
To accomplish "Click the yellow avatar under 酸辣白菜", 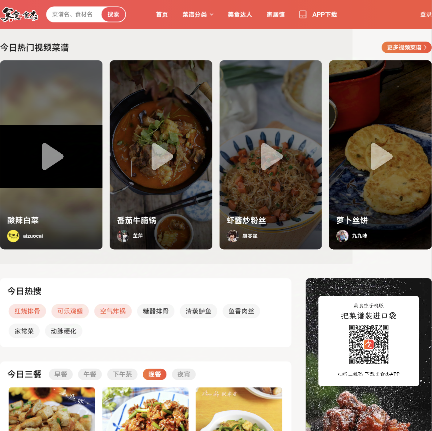I will coord(13,236).
